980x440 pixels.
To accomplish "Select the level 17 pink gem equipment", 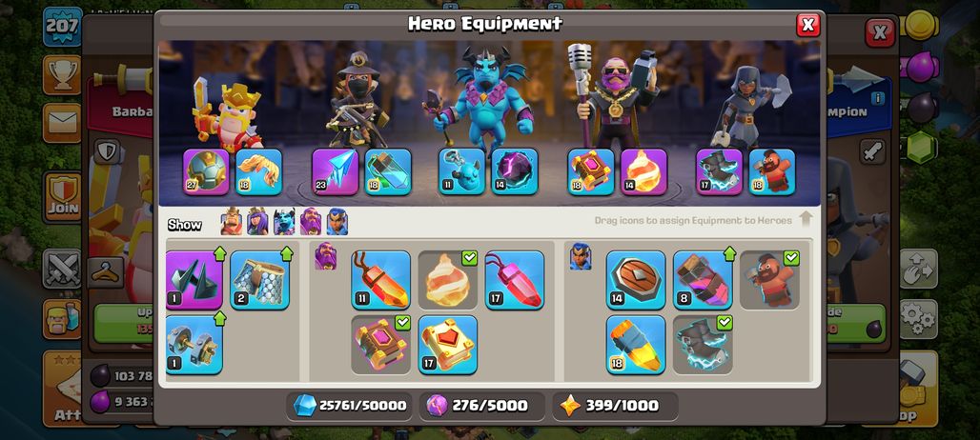I will click(515, 280).
